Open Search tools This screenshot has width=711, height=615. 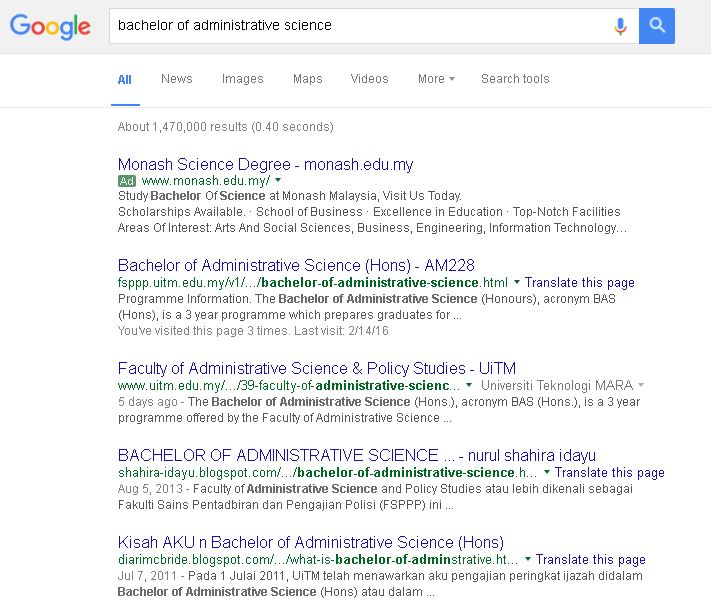click(x=515, y=79)
